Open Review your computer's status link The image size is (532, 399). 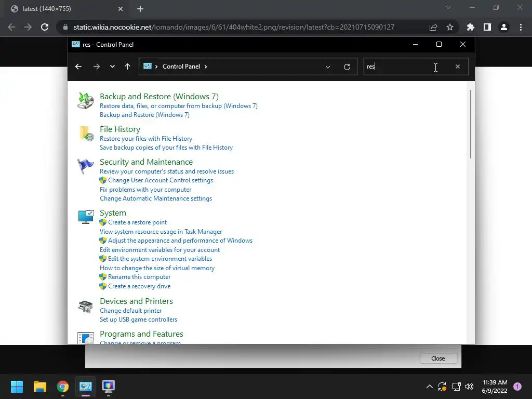[167, 171]
